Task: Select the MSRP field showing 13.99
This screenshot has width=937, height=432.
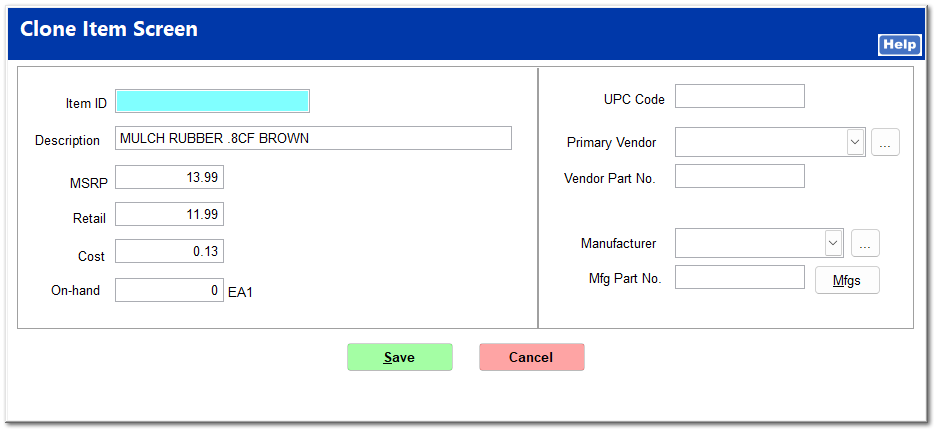Action: pos(169,177)
